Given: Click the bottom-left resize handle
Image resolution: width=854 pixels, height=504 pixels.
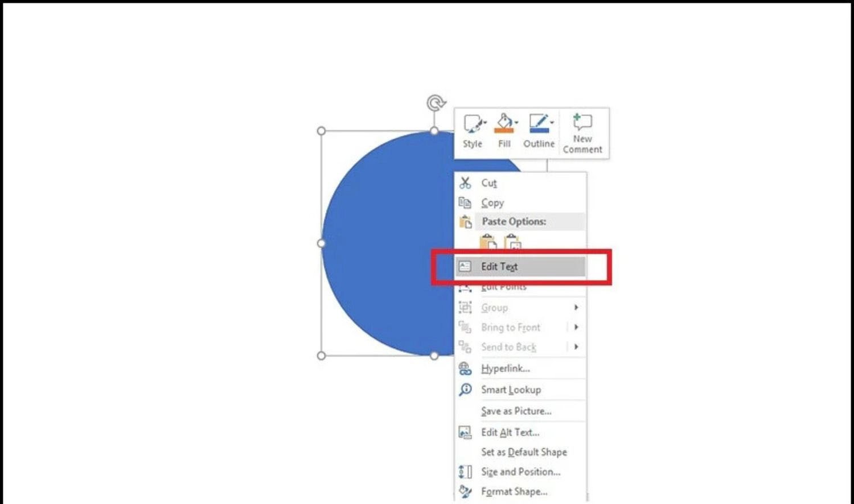Looking at the screenshot, I should click(321, 356).
